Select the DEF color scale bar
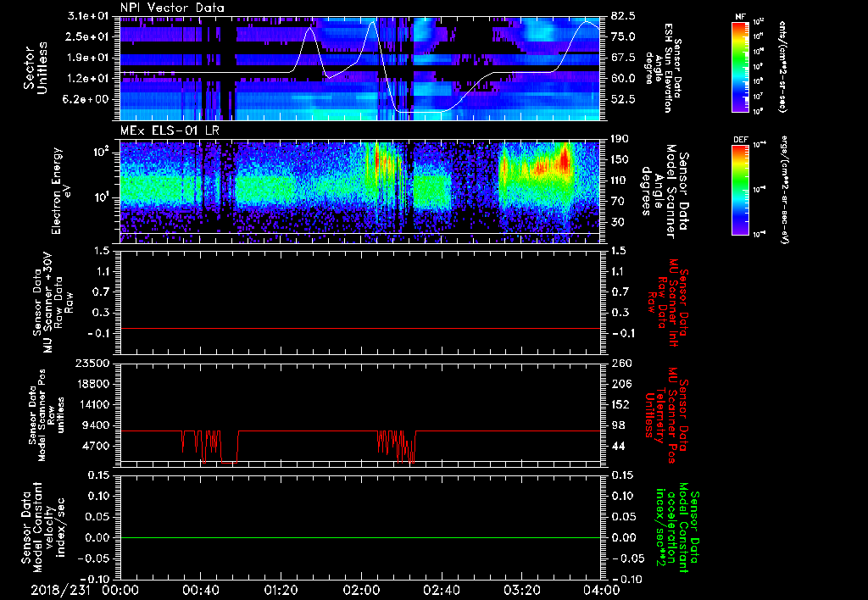The height and width of the screenshot is (600, 868). point(741,190)
